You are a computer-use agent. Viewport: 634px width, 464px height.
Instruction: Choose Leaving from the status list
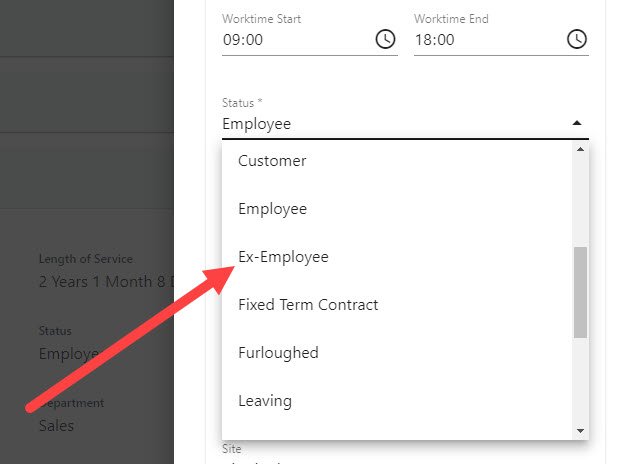pos(265,401)
